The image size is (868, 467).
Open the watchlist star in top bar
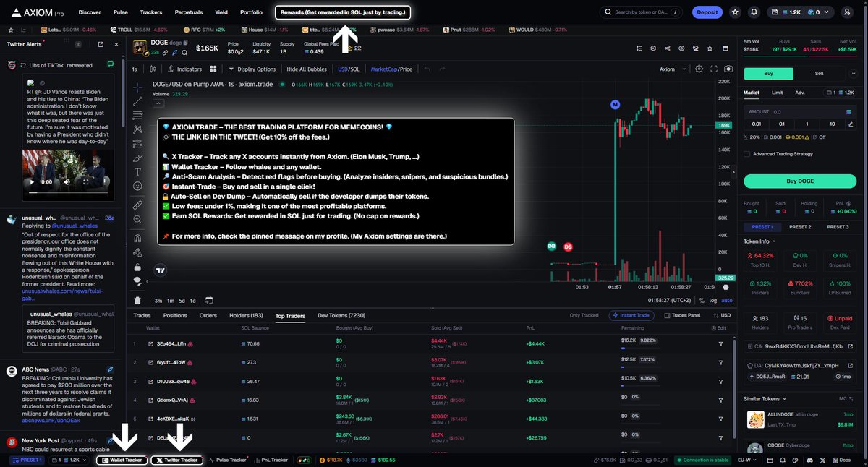[x=736, y=12]
